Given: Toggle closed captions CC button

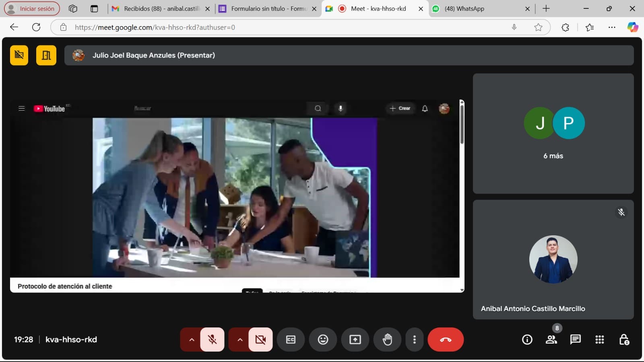Looking at the screenshot, I should click(x=291, y=339).
